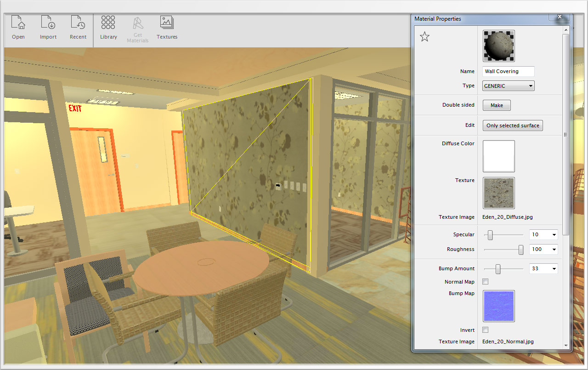Click Make to enable double sided material
The height and width of the screenshot is (370, 588).
496,105
